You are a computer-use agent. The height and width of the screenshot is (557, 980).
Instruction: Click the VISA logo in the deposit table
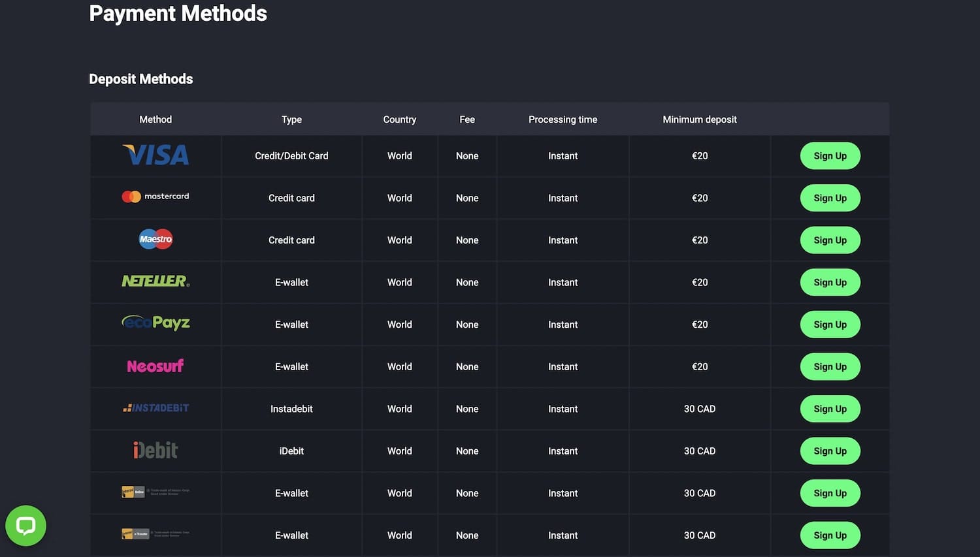pos(155,155)
